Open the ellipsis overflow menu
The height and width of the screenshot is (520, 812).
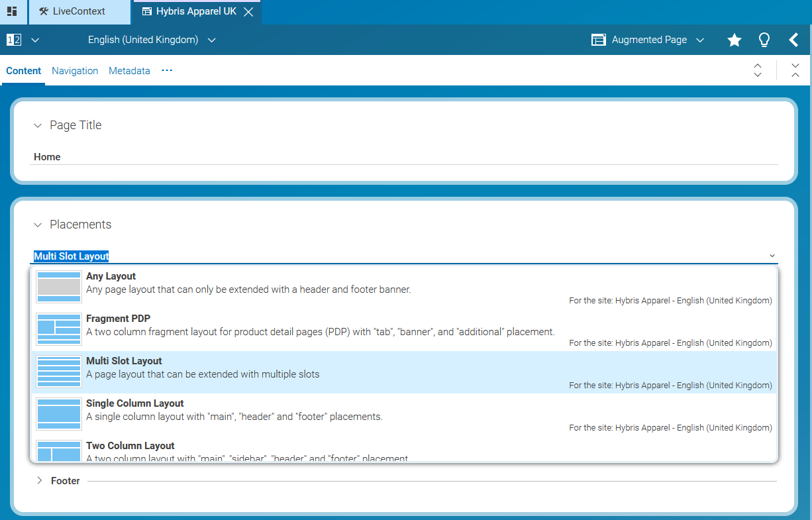pos(166,70)
